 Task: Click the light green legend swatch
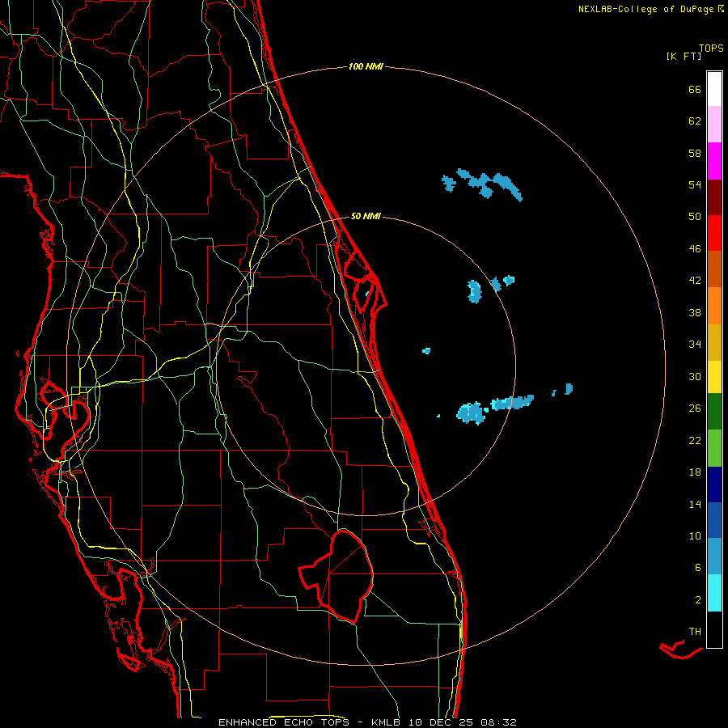[714, 448]
